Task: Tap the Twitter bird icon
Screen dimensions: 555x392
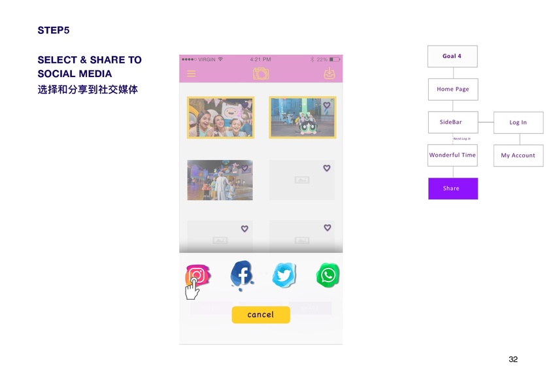Action: click(284, 275)
